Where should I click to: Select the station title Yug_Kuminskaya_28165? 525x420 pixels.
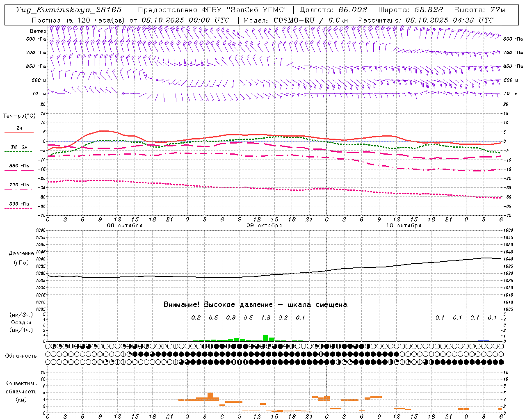point(68,10)
